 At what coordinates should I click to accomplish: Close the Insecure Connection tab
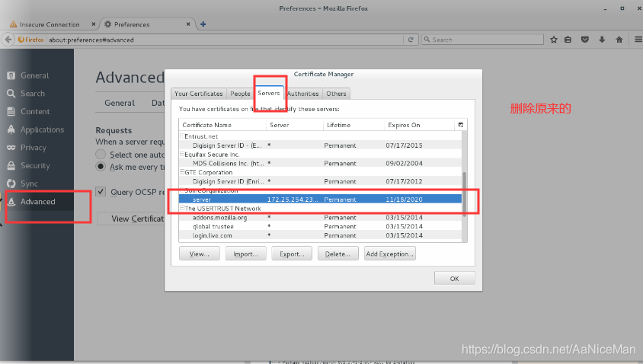[x=94, y=24]
